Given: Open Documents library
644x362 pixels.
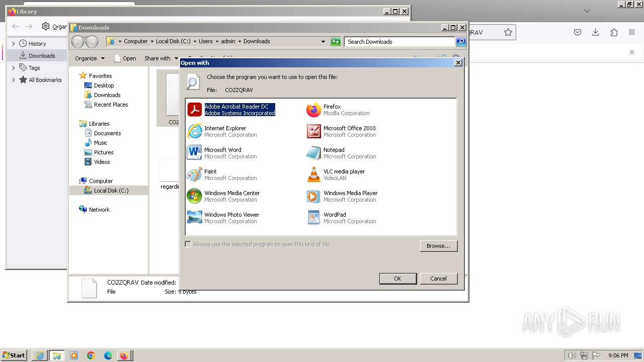Looking at the screenshot, I should pos(107,133).
